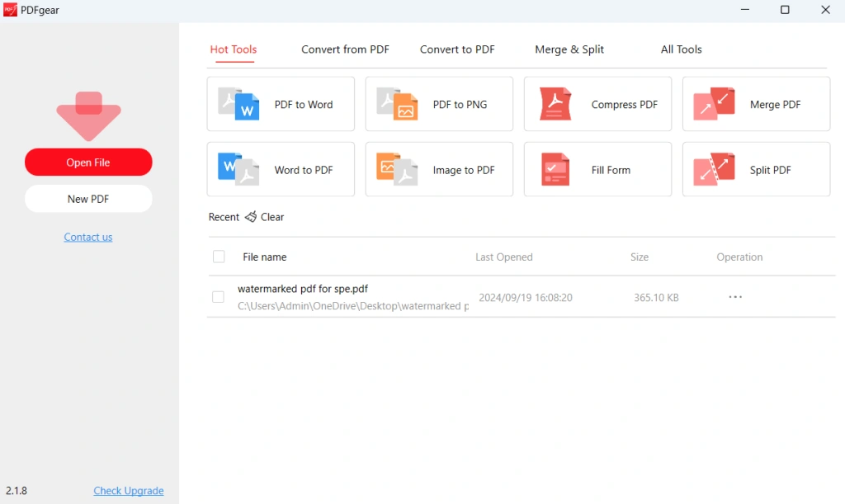Click the PDF to PNG icon

397,104
